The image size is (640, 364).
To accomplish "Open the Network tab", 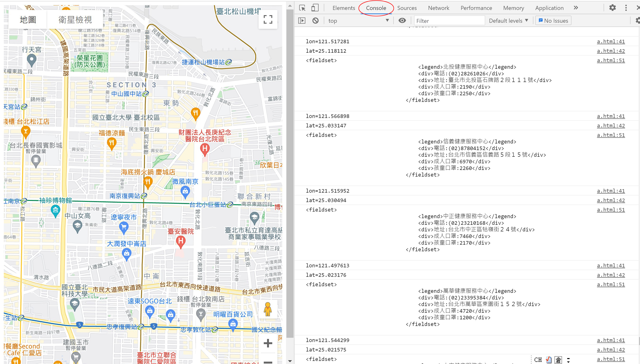I will [x=439, y=8].
